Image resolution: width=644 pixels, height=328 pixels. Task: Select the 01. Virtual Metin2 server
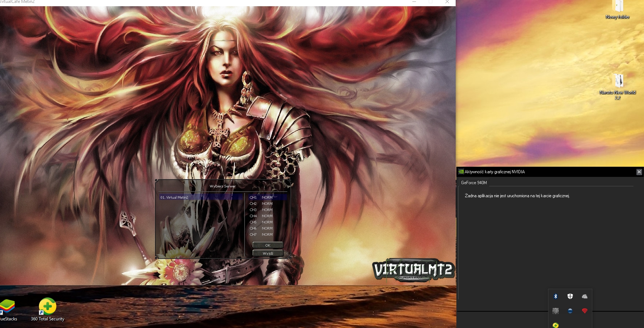(x=201, y=197)
